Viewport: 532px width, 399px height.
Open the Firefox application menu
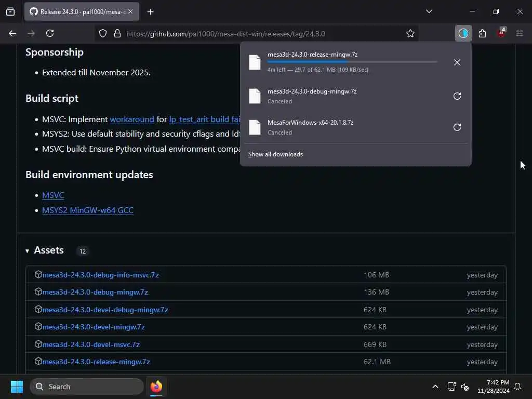pos(520,33)
